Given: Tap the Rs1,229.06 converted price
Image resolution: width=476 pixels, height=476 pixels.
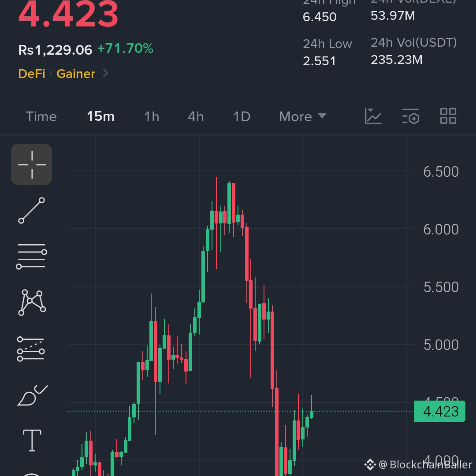Looking at the screenshot, I should 55,50.
